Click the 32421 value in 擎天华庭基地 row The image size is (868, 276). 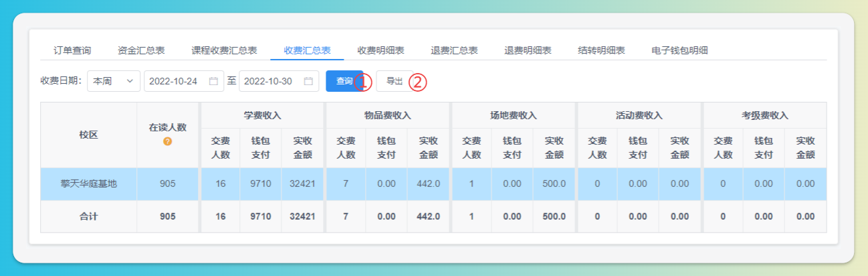(x=302, y=184)
